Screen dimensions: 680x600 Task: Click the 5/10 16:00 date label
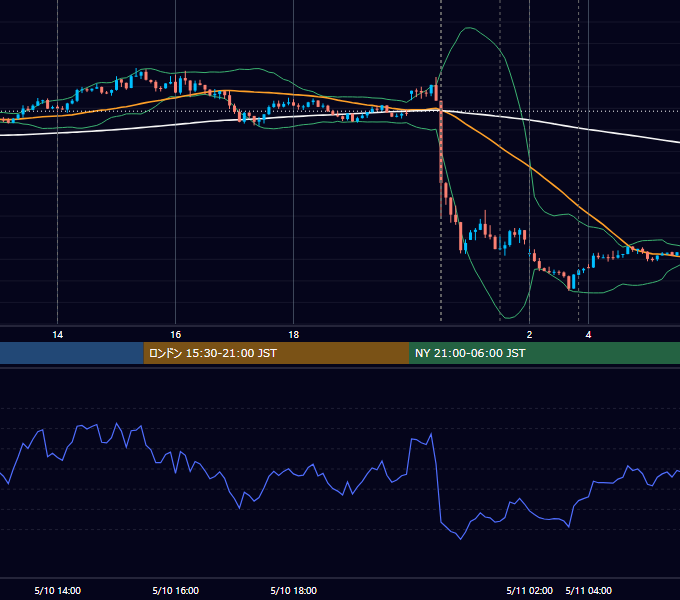[176, 590]
